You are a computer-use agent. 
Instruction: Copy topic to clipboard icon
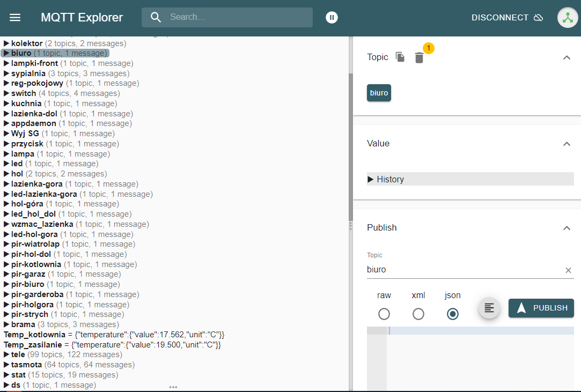[x=400, y=57]
